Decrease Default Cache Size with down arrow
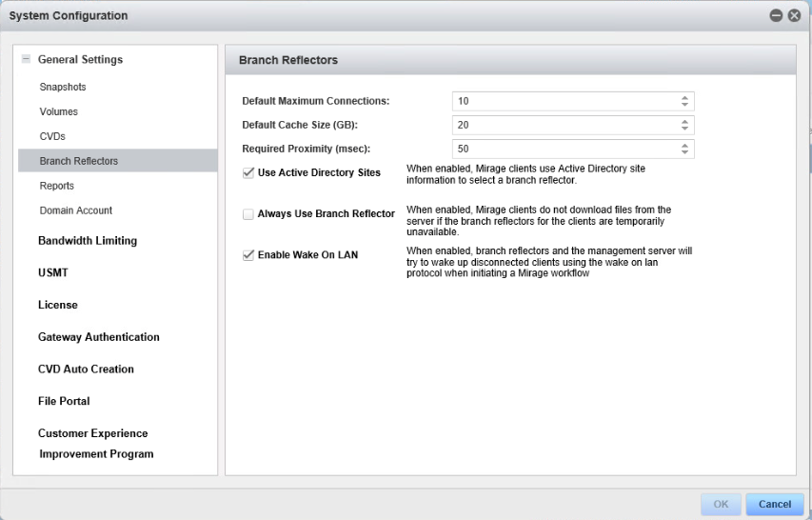 tap(684, 129)
